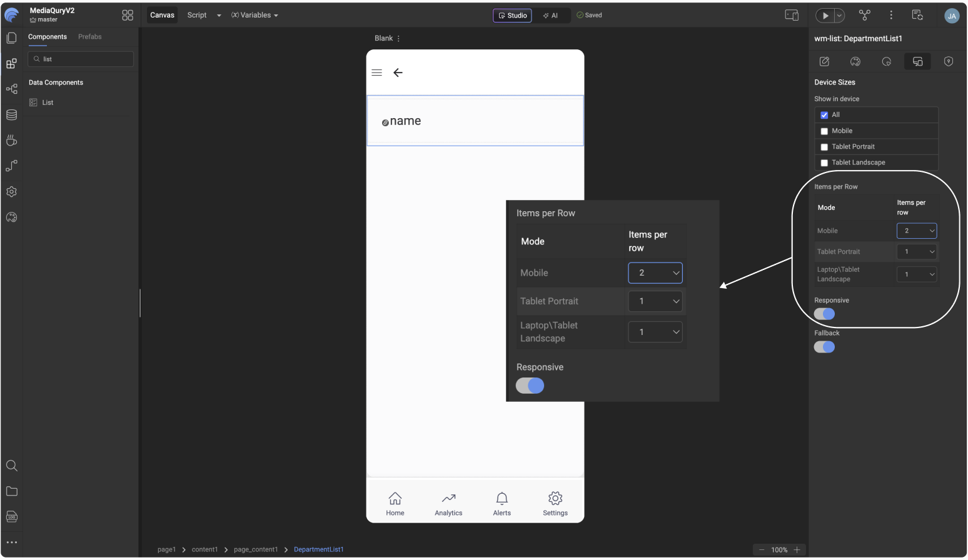Click the back arrow in canvas header
The width and height of the screenshot is (968, 560).
pos(398,72)
